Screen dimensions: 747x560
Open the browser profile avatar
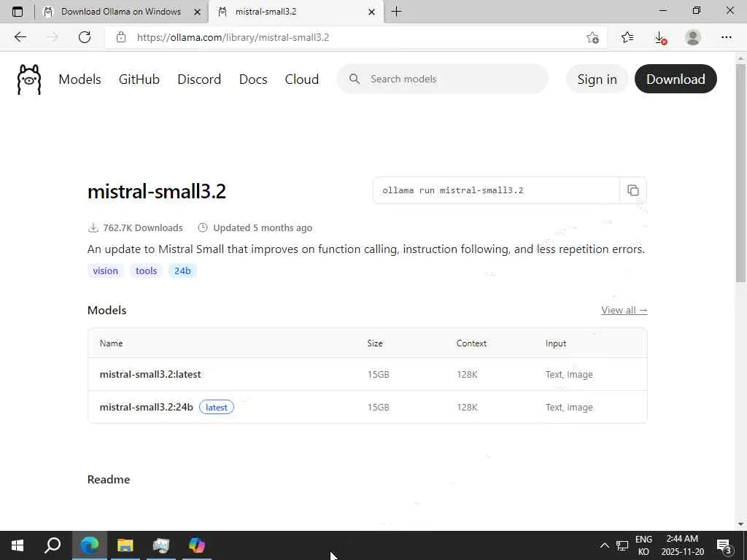point(693,37)
